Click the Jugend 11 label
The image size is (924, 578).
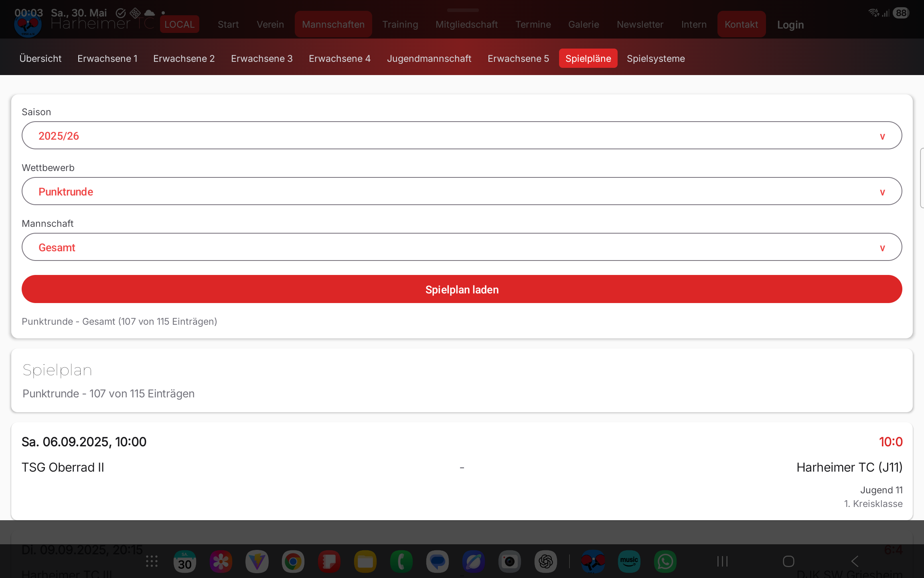[x=881, y=490]
